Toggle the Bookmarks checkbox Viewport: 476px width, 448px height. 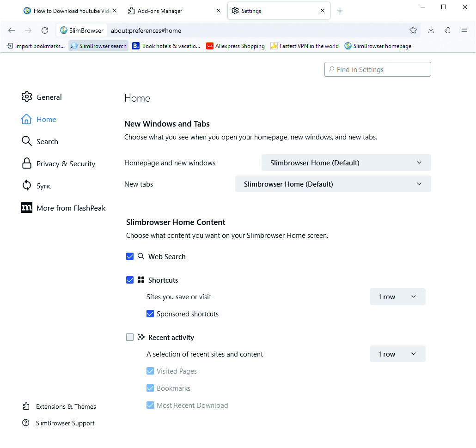coord(150,388)
